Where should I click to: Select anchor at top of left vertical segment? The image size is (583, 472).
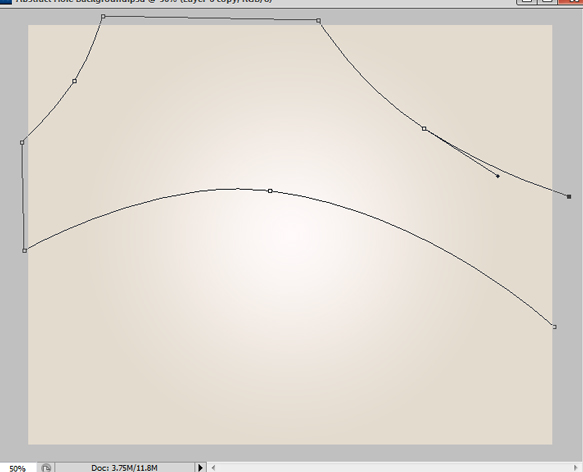click(22, 142)
